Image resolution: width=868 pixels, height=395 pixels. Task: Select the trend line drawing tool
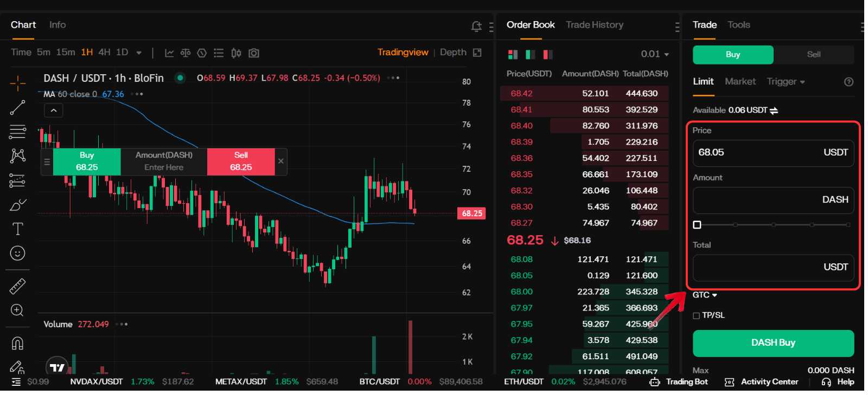(17, 107)
